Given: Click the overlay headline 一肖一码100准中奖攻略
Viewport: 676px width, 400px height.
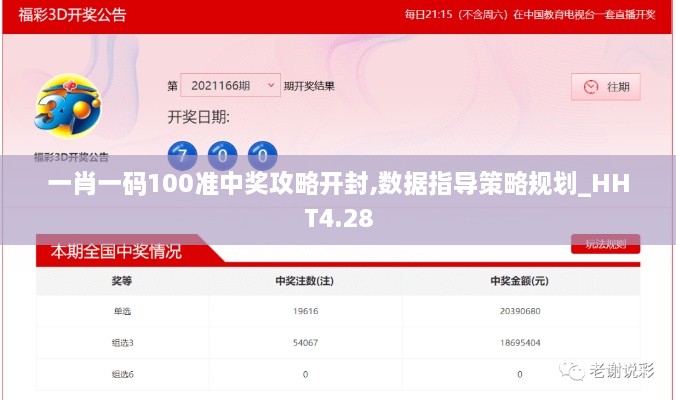Looking at the screenshot, I should pyautogui.click(x=339, y=200).
